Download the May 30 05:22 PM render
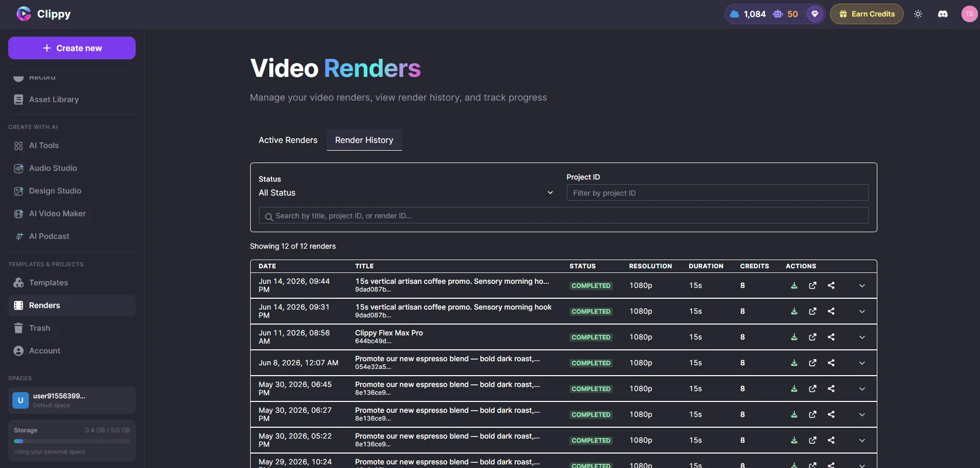The height and width of the screenshot is (468, 980). tap(794, 440)
